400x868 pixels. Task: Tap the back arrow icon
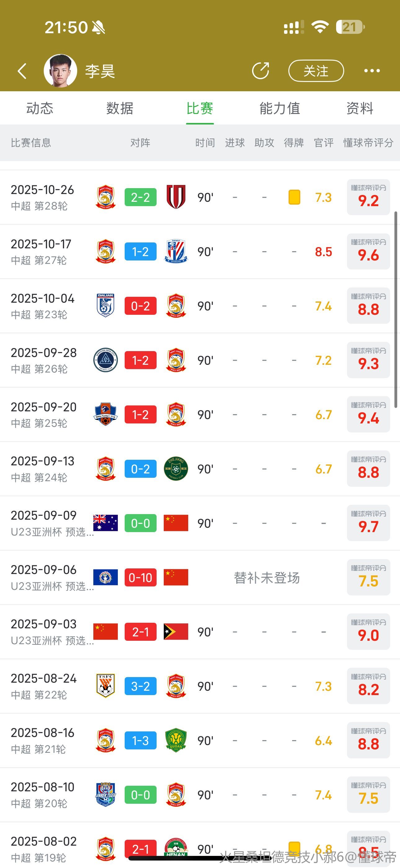tap(22, 71)
